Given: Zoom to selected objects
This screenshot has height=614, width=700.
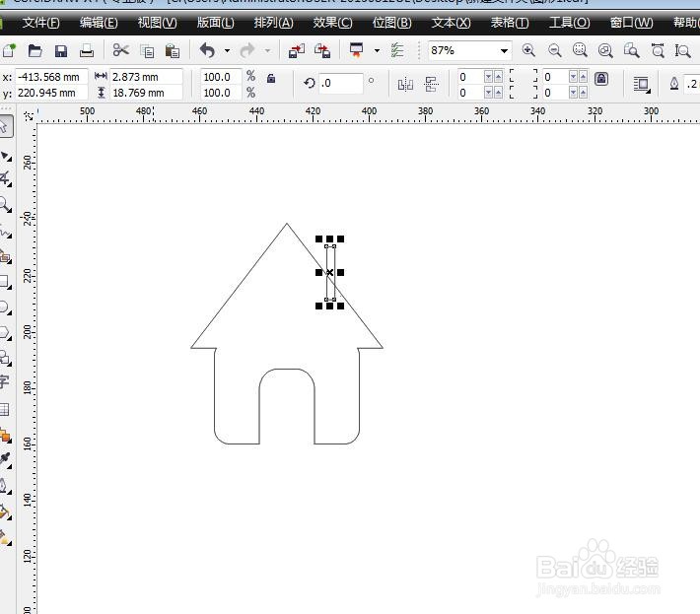Looking at the screenshot, I should pos(580,50).
